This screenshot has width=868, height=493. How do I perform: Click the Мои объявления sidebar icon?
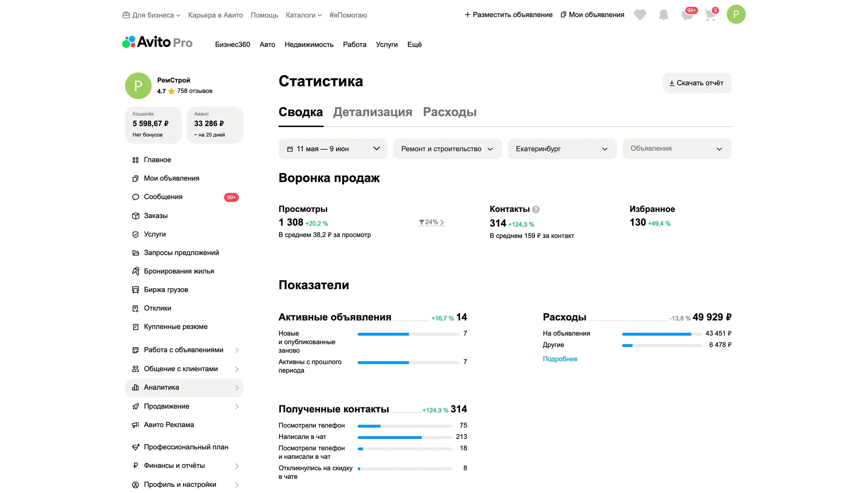(x=136, y=179)
